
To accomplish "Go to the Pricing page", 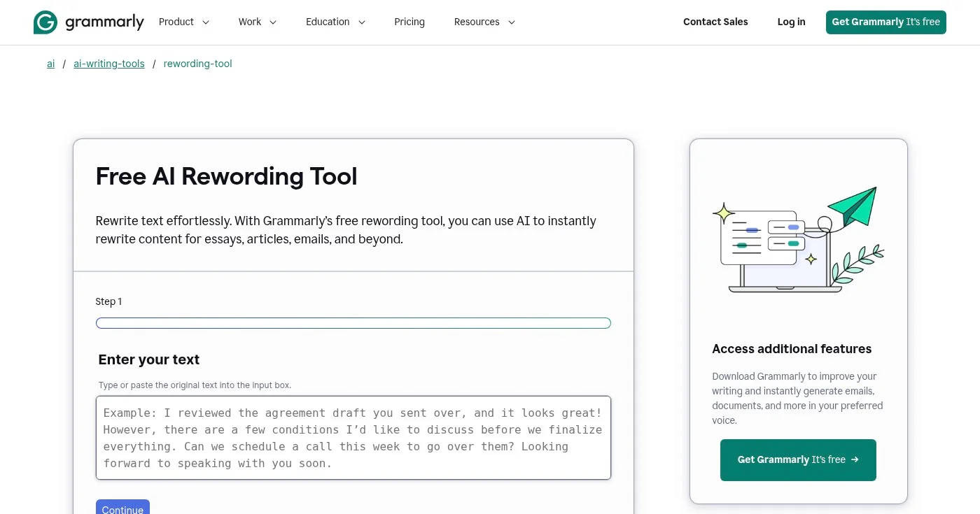I will pos(409,22).
